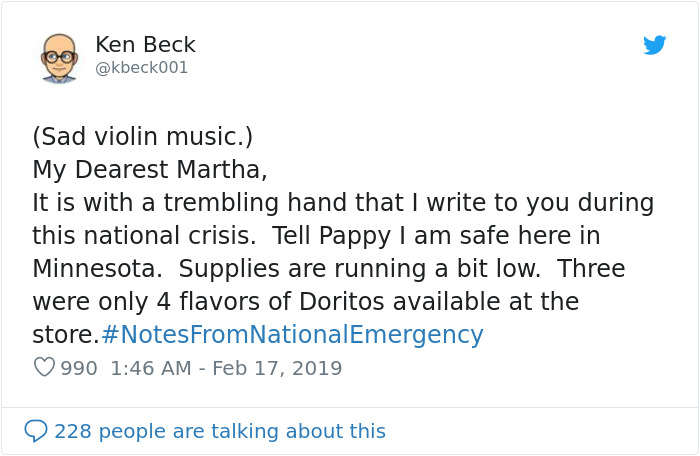700x456 pixels.
Task: Click the reply speech bubble icon
Action: click(36, 431)
